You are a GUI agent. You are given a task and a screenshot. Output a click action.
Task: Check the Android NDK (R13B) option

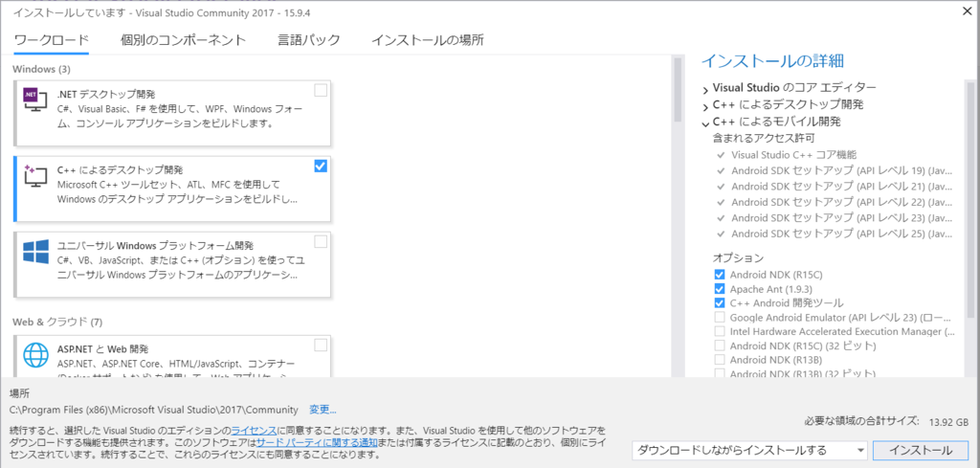(x=720, y=360)
